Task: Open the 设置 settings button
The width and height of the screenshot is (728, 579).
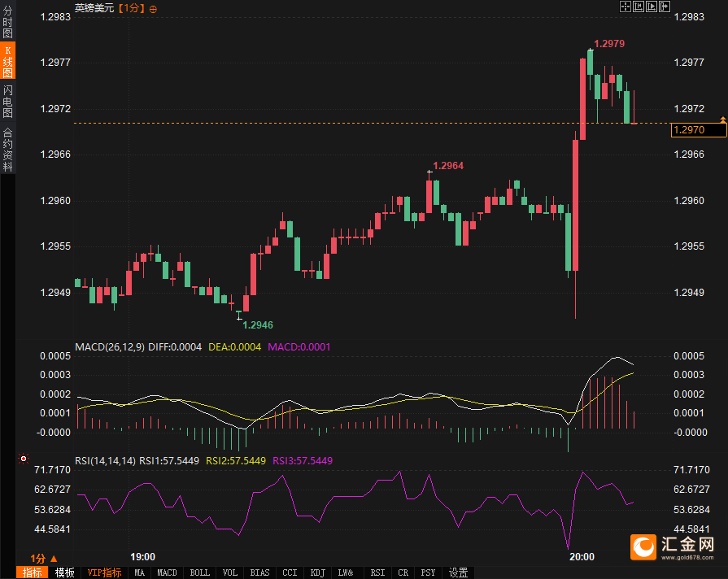Action: 458,572
